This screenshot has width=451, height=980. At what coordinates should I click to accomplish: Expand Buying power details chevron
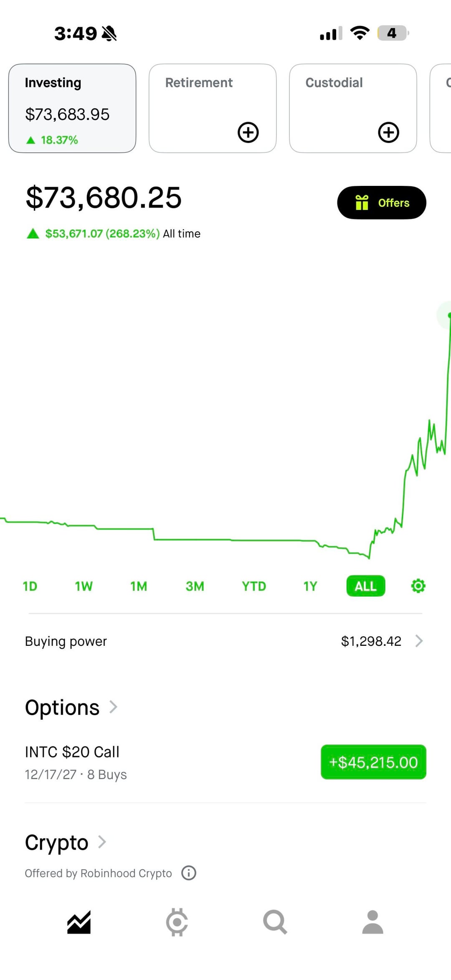point(419,641)
